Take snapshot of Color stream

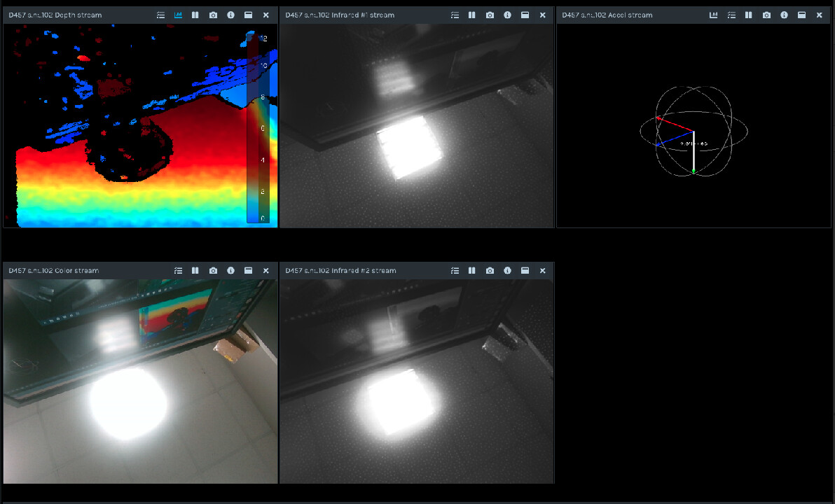(213, 270)
